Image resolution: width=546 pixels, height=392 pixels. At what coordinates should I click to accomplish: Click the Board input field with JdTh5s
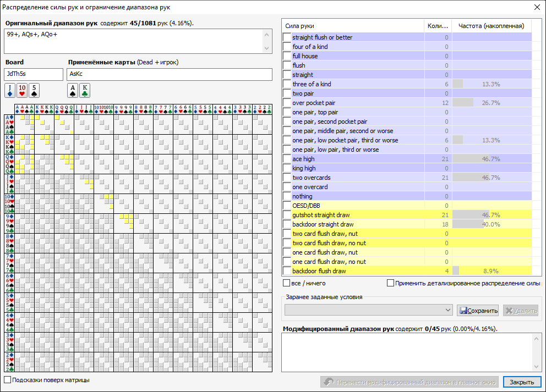pos(34,74)
